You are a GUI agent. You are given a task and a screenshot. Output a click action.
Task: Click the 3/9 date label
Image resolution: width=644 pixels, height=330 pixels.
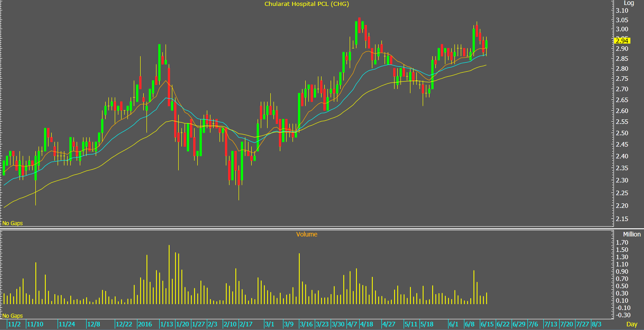(288, 324)
